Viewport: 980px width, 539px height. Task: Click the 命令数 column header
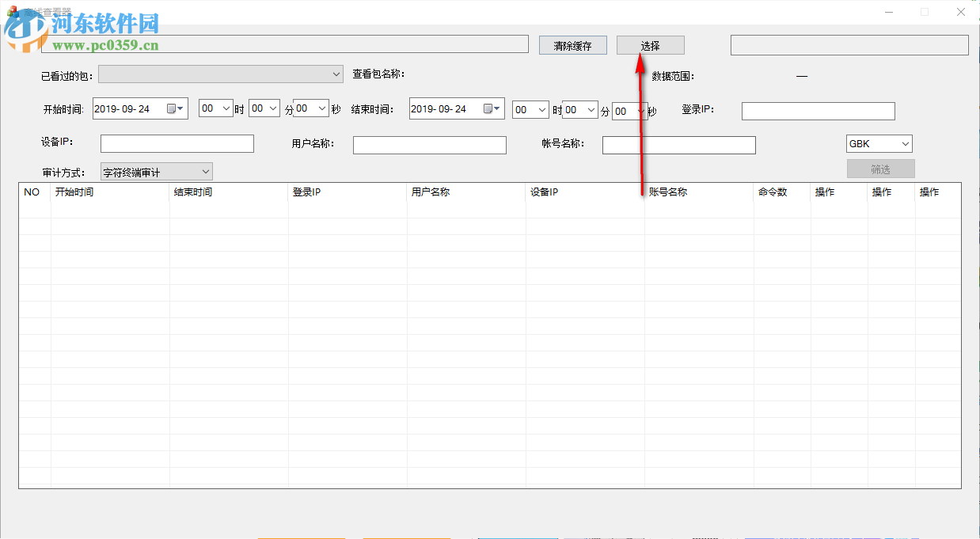click(783, 192)
